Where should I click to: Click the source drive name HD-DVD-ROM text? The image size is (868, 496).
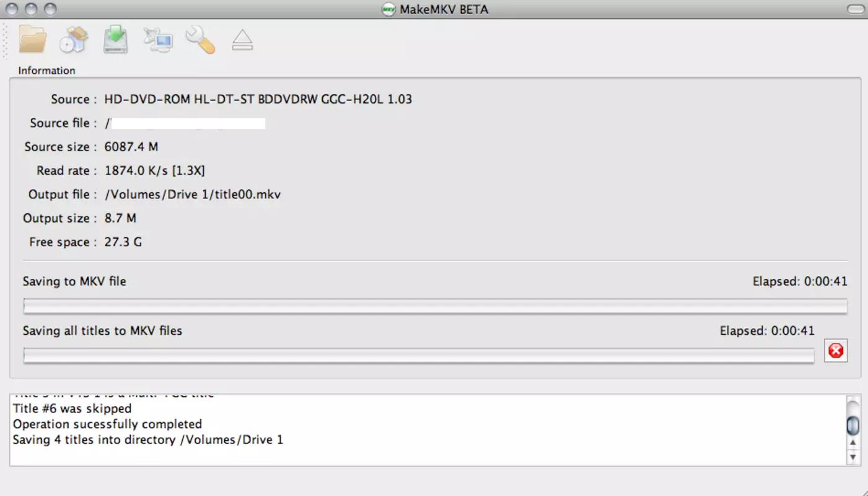coord(258,99)
